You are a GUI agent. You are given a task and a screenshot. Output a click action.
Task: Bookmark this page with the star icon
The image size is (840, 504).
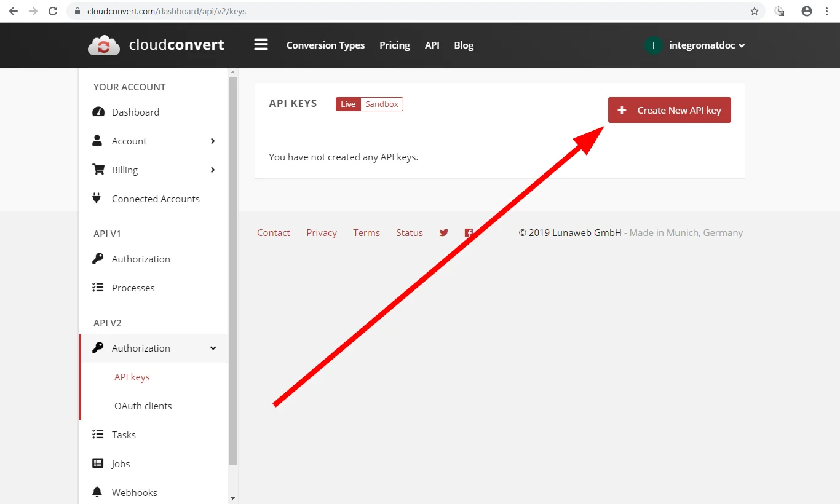(x=755, y=11)
